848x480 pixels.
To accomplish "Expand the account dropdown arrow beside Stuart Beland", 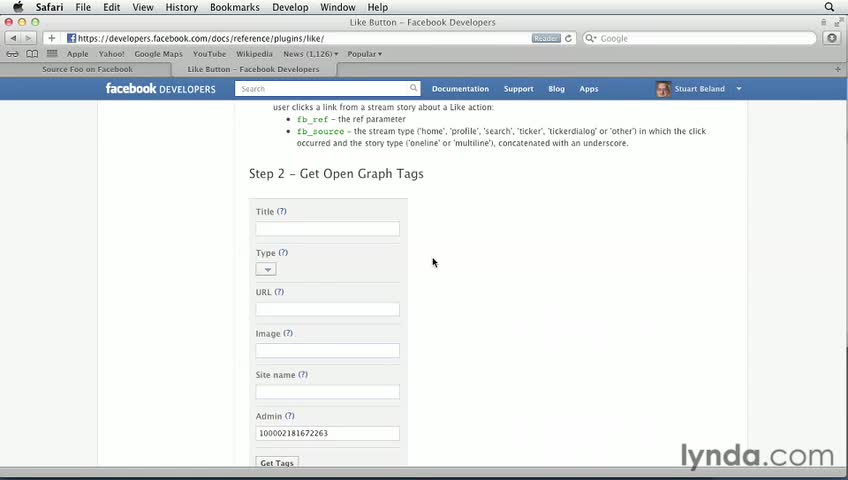I will tap(739, 89).
